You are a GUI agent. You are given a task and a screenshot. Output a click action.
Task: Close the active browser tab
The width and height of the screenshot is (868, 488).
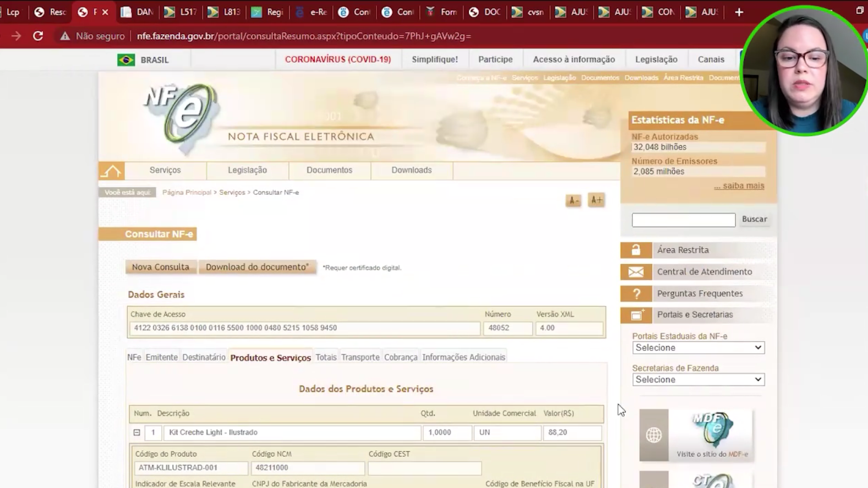pyautogui.click(x=105, y=12)
